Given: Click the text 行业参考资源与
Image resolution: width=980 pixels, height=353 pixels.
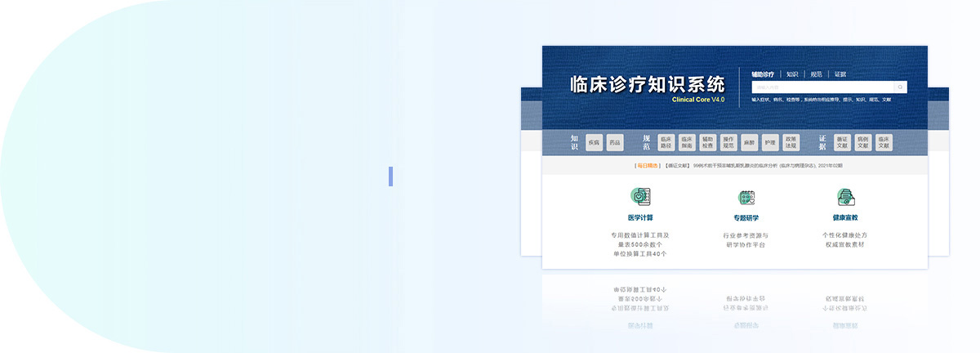Looking at the screenshot, I should 746,235.
